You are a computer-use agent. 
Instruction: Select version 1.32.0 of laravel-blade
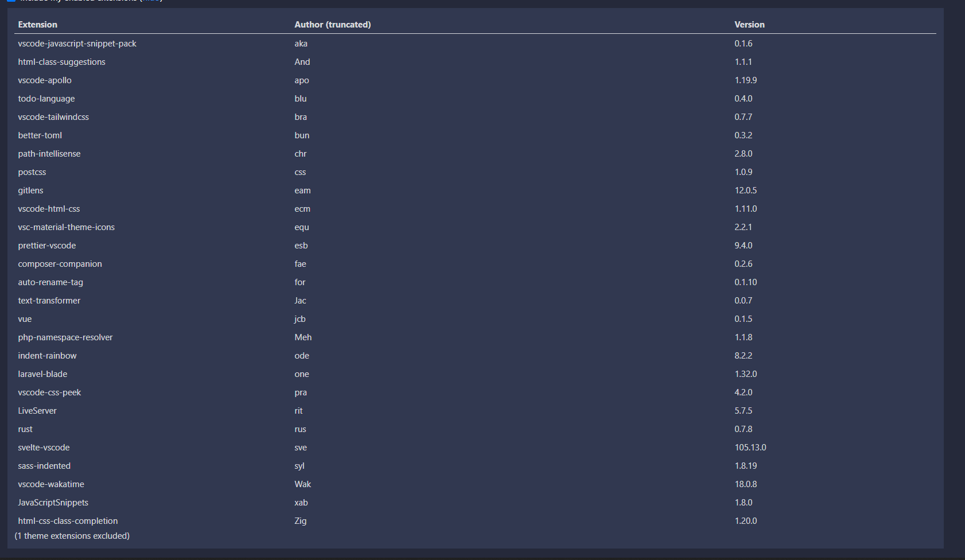[746, 374]
